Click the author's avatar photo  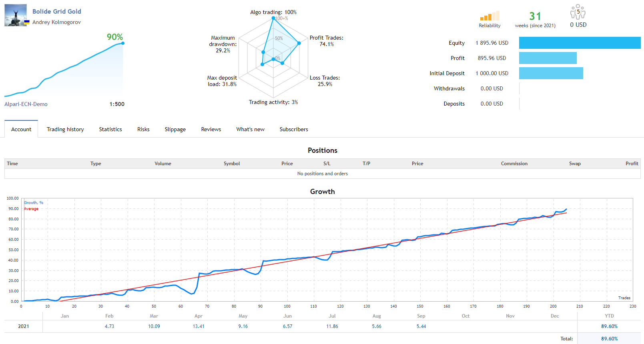pos(16,15)
